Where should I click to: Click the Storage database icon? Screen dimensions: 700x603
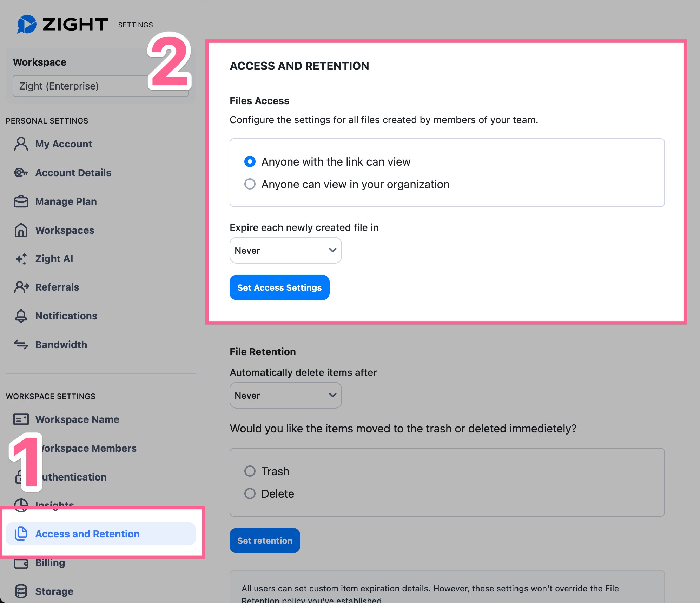click(21, 591)
